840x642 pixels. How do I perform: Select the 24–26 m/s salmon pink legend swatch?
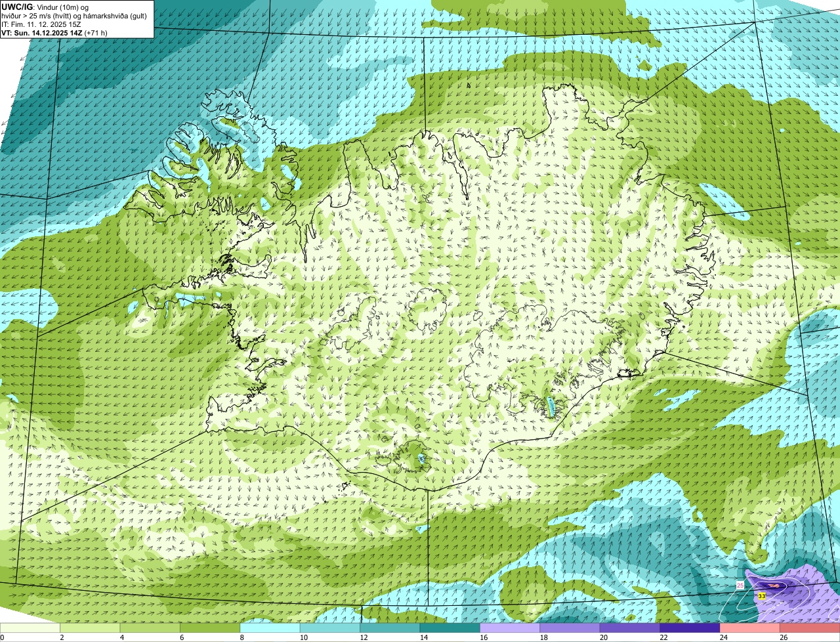(750, 628)
